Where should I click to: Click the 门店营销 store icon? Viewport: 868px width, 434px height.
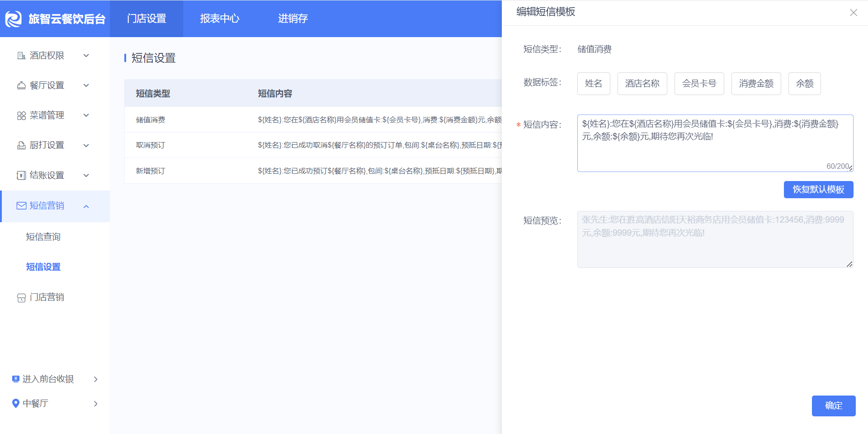pyautogui.click(x=21, y=298)
